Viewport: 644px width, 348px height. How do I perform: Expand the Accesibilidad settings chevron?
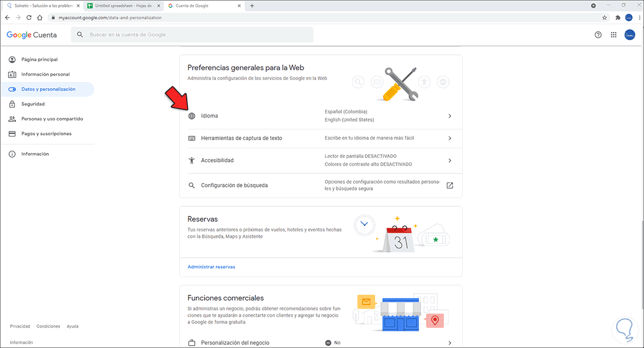(x=450, y=160)
